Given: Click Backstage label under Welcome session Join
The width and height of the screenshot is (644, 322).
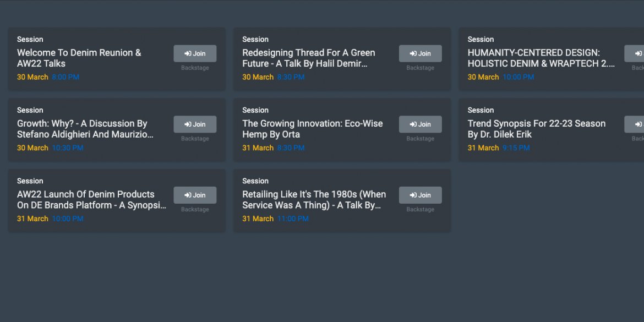Looking at the screenshot, I should (195, 68).
